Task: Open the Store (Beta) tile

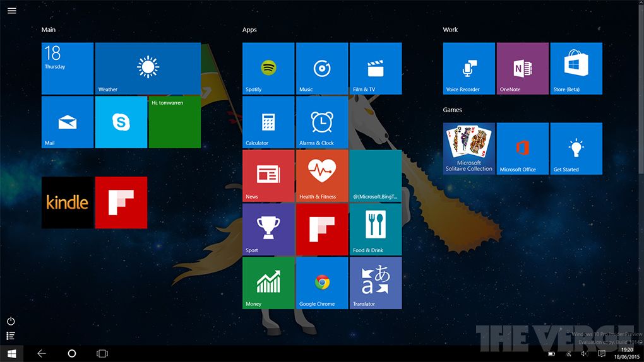Action: point(576,69)
